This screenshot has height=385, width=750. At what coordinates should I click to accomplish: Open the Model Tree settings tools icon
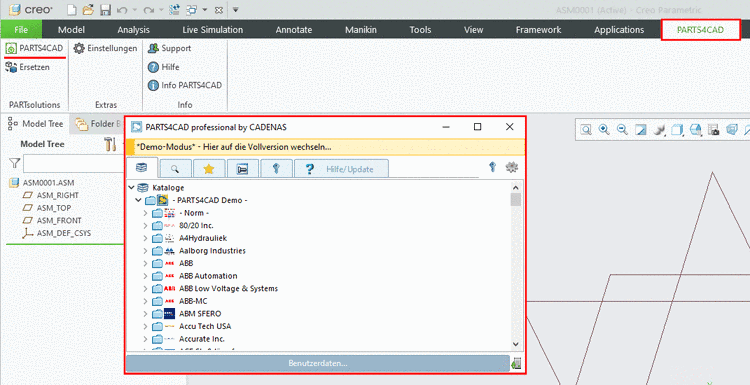coord(110,144)
